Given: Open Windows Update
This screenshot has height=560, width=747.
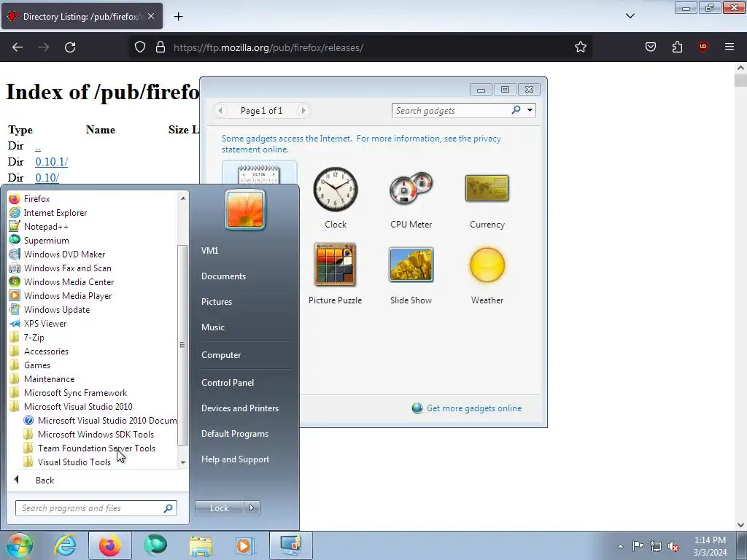Looking at the screenshot, I should click(57, 309).
